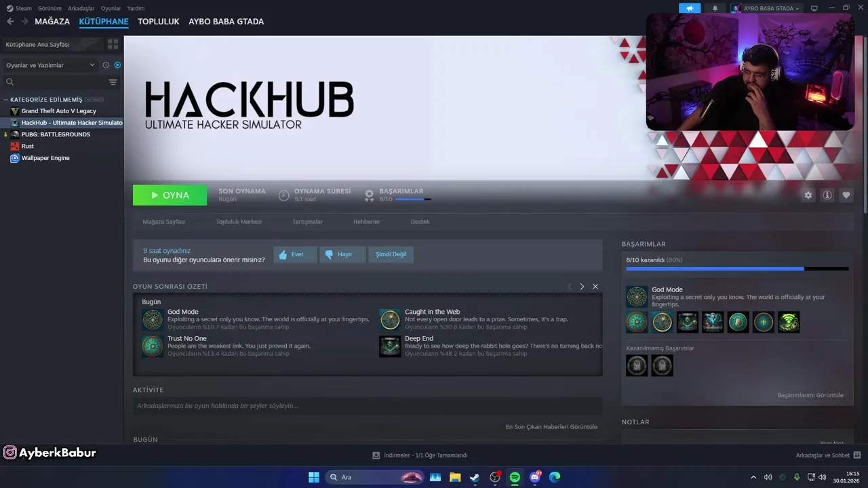Click the activity comment input field
Screen dimensions: 868x488
368,406
